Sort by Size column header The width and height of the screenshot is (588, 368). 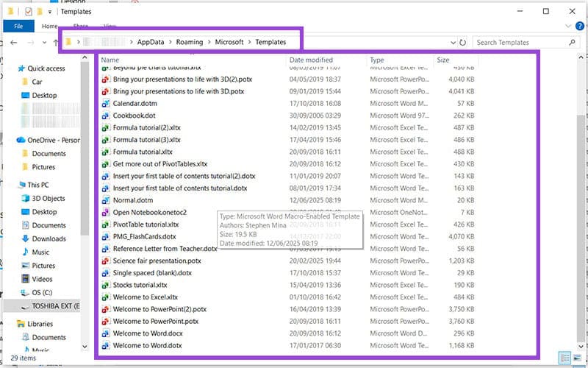[443, 60]
